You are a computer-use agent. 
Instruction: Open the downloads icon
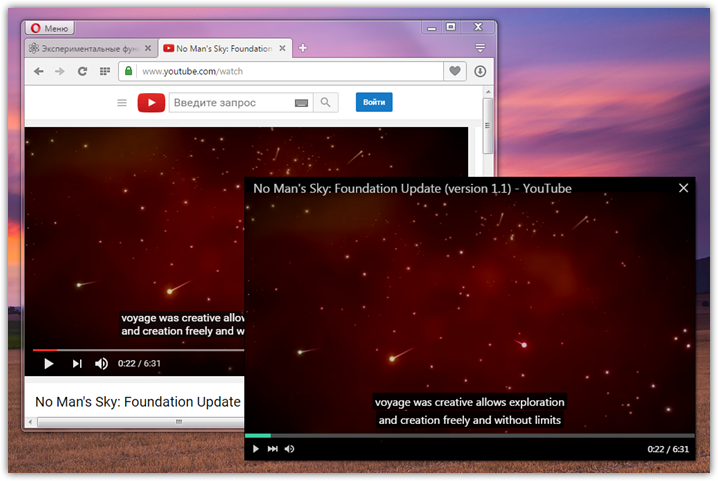point(480,71)
